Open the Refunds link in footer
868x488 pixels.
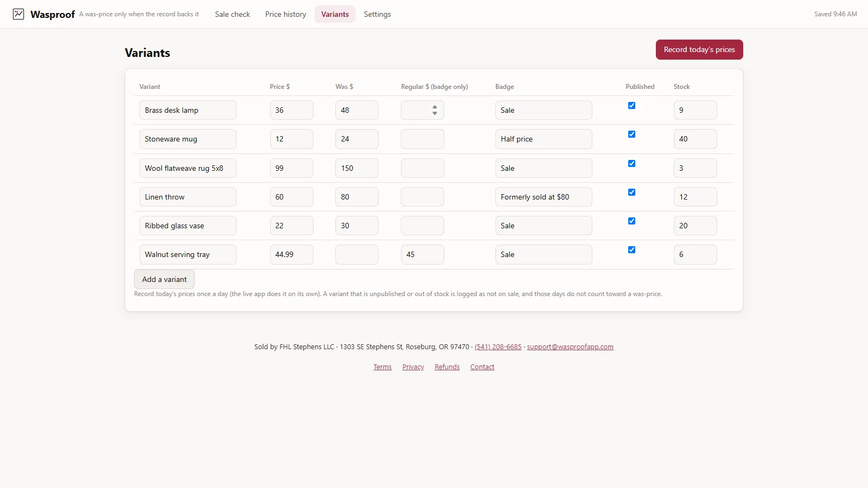coord(447,367)
